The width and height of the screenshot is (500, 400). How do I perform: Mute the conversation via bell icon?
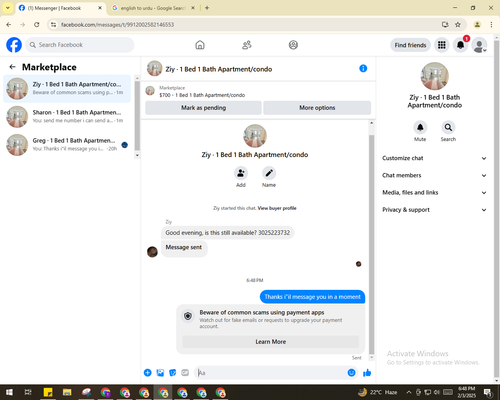pyautogui.click(x=420, y=127)
